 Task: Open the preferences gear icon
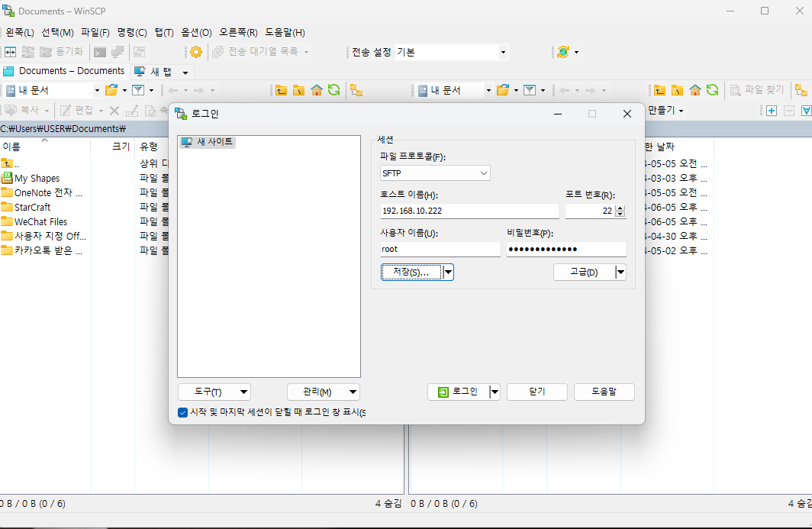click(195, 52)
